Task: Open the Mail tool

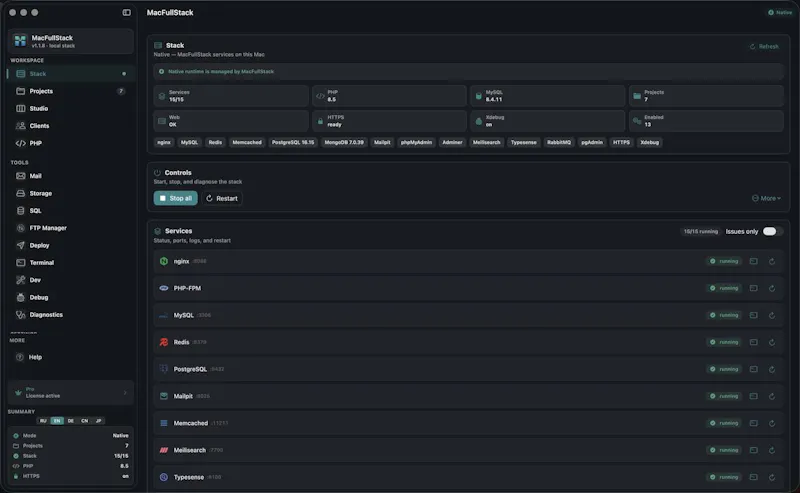Action: (70, 176)
